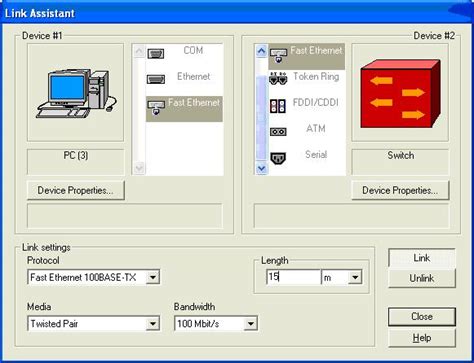The image size is (474, 363).
Task: Open the Bandwidth 100 Mbit/s dropdown
Action: (250, 324)
